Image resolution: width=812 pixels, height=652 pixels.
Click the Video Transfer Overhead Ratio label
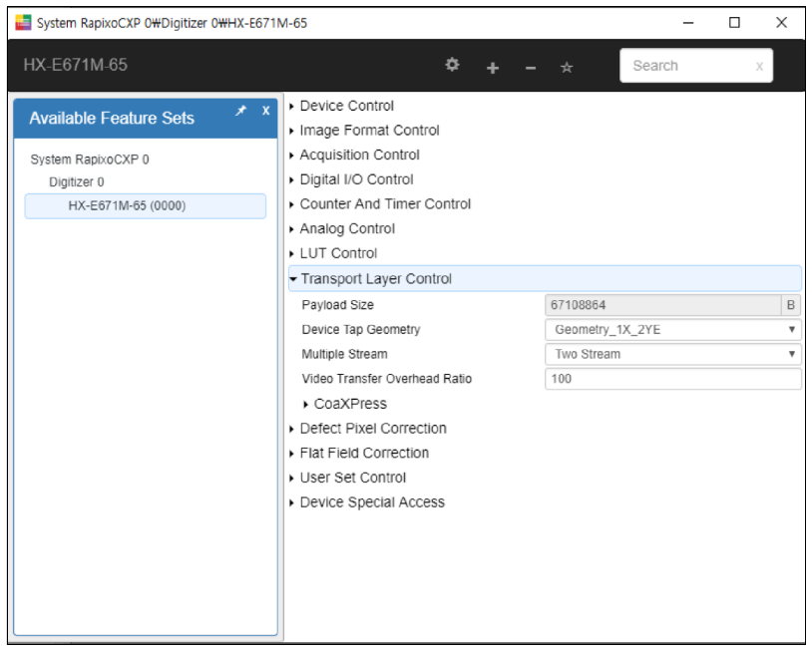(x=386, y=379)
